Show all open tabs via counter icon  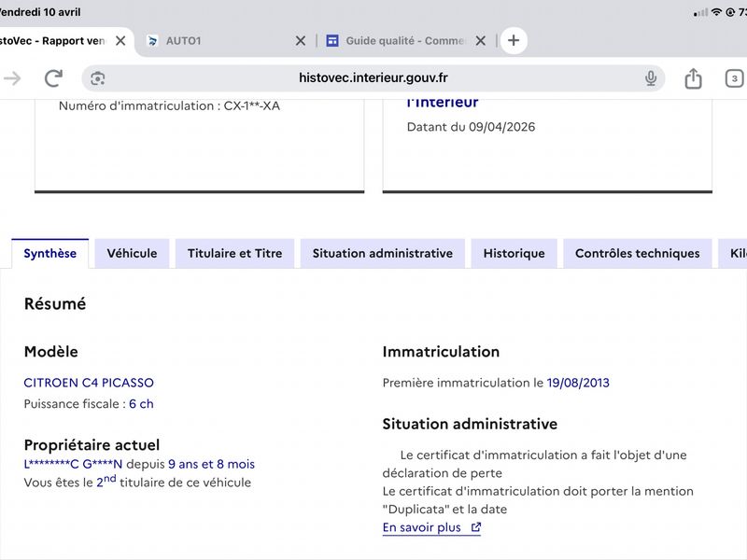pyautogui.click(x=734, y=78)
